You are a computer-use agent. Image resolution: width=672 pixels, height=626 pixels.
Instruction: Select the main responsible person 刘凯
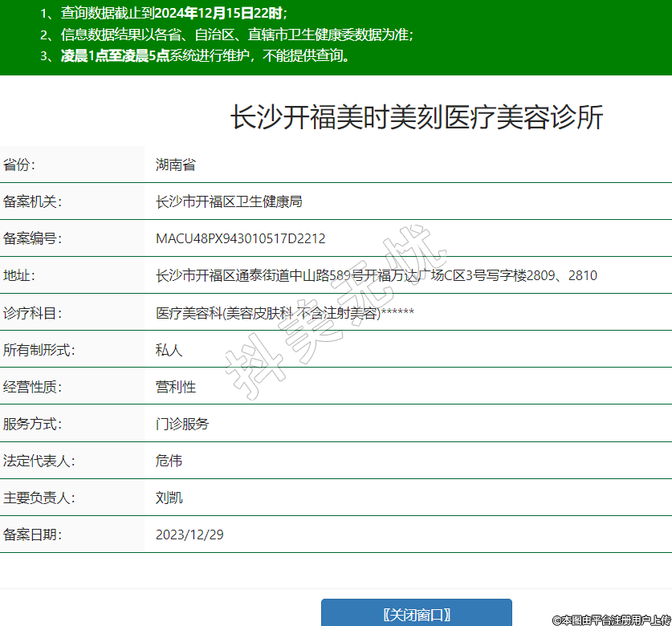pos(169,498)
